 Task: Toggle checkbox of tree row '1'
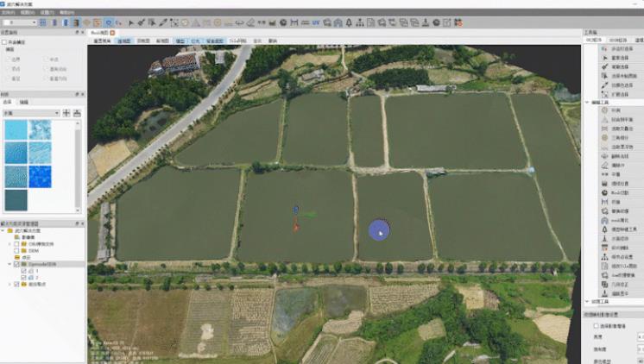[x=23, y=271]
